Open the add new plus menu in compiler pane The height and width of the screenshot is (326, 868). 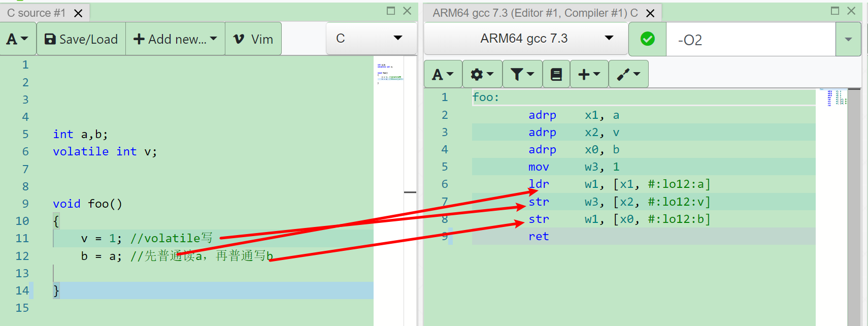pyautogui.click(x=589, y=74)
